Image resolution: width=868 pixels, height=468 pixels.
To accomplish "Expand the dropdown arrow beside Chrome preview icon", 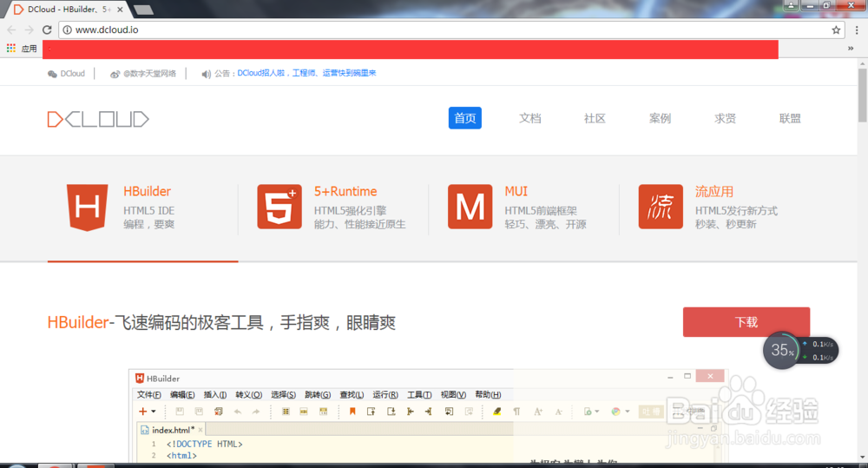I will (628, 412).
